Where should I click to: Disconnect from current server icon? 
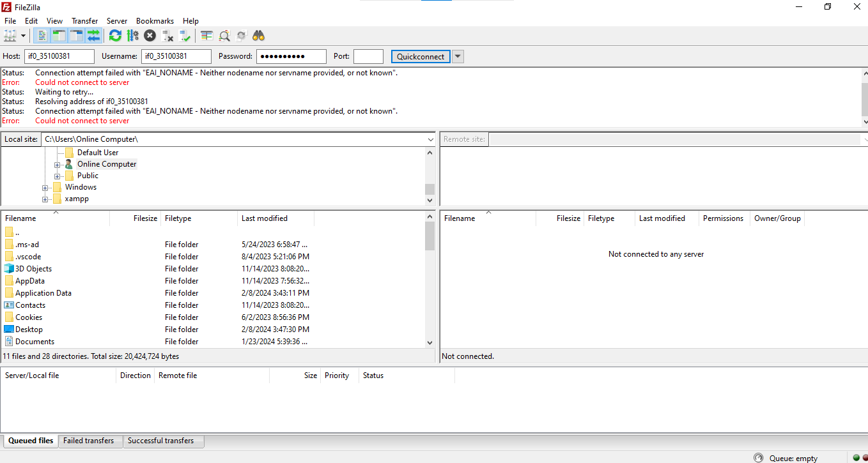tap(167, 36)
